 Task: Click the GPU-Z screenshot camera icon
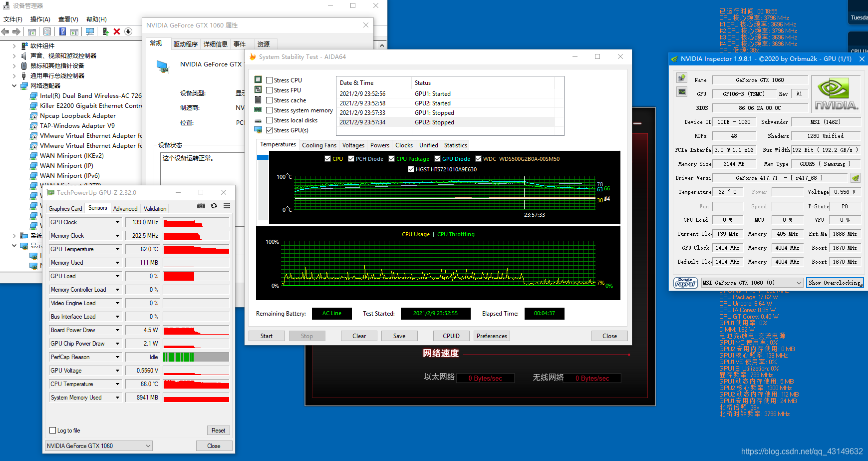point(201,206)
